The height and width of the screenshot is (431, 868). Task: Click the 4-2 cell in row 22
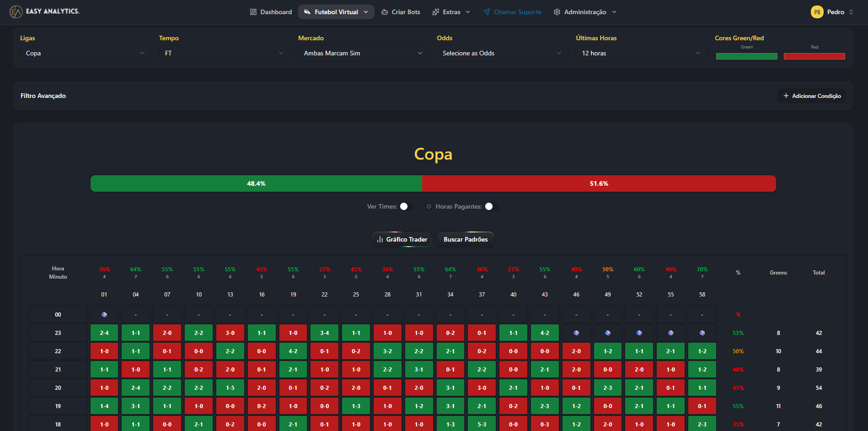293,351
